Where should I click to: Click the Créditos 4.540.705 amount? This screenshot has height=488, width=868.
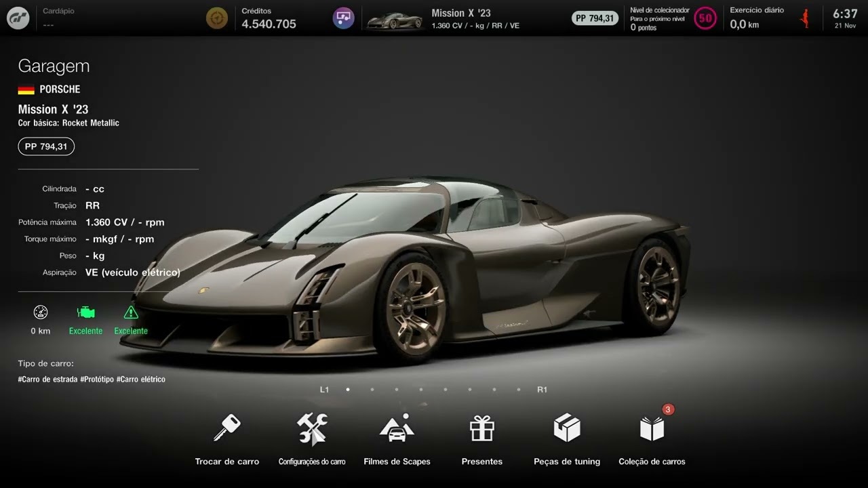(x=269, y=24)
